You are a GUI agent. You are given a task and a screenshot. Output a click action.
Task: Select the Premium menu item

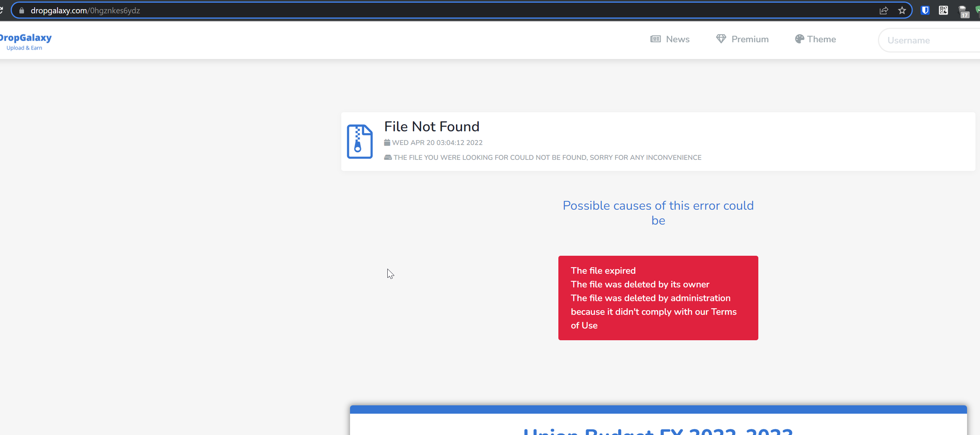pos(750,39)
